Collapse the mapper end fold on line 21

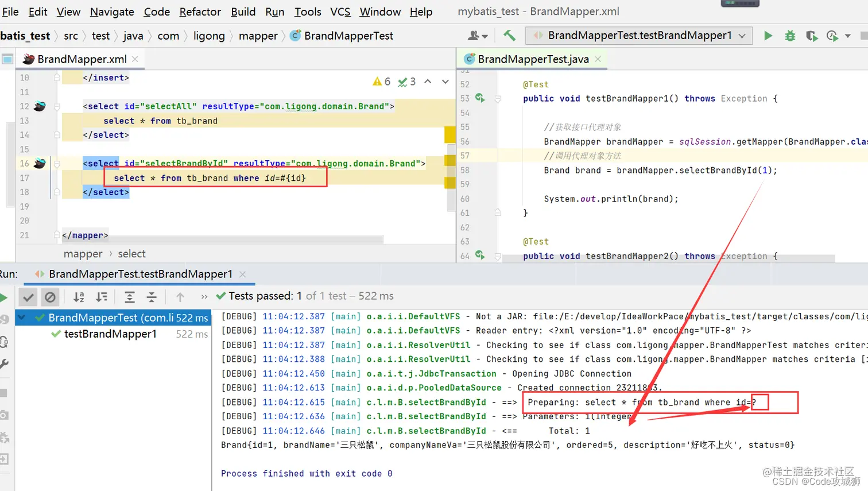[x=57, y=235]
